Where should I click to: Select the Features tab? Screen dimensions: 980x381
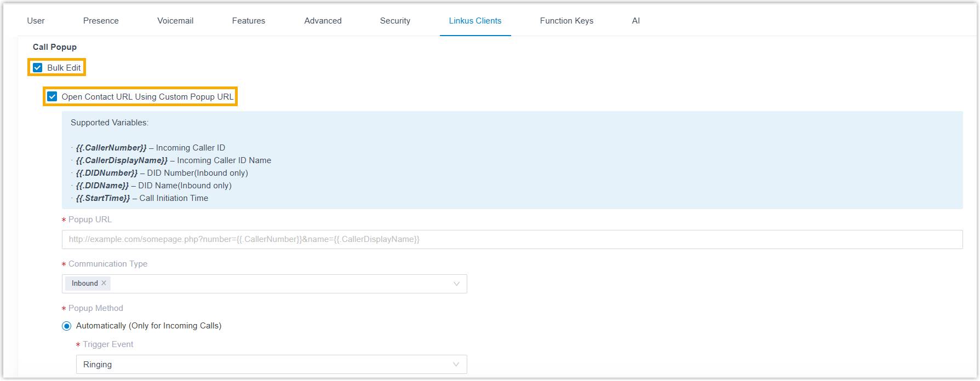click(248, 21)
